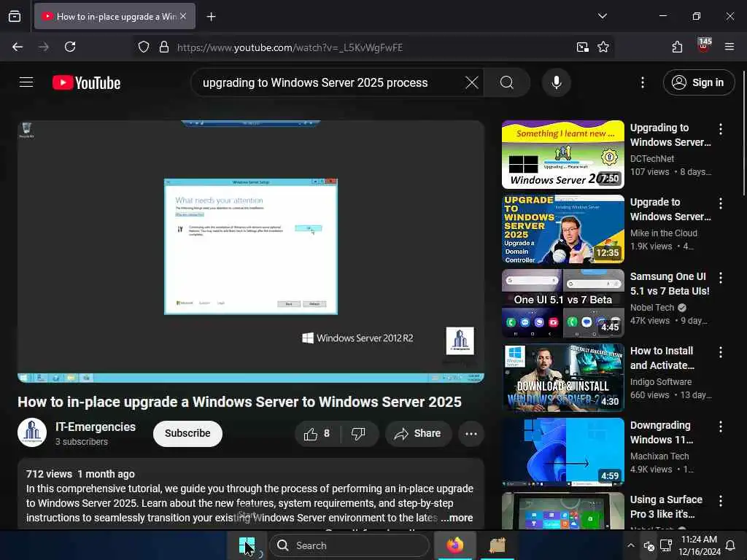Show hidden system tray icons
This screenshot has width=747, height=560.
click(631, 545)
